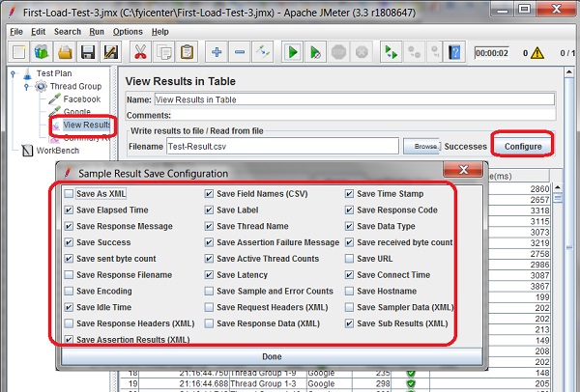Collapse all with the minus icon
The height and width of the screenshot is (392, 580).
[240, 52]
